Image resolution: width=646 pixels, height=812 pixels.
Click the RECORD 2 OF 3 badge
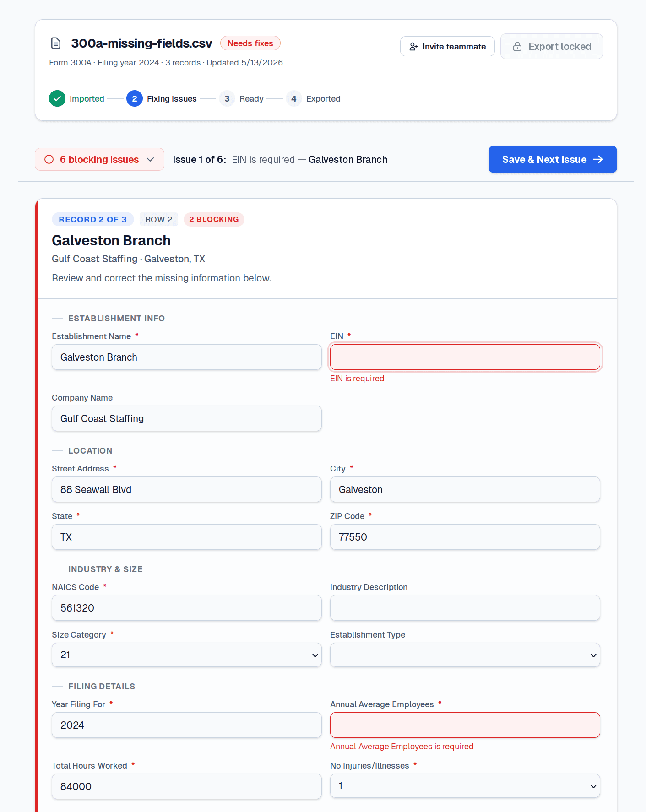click(93, 219)
